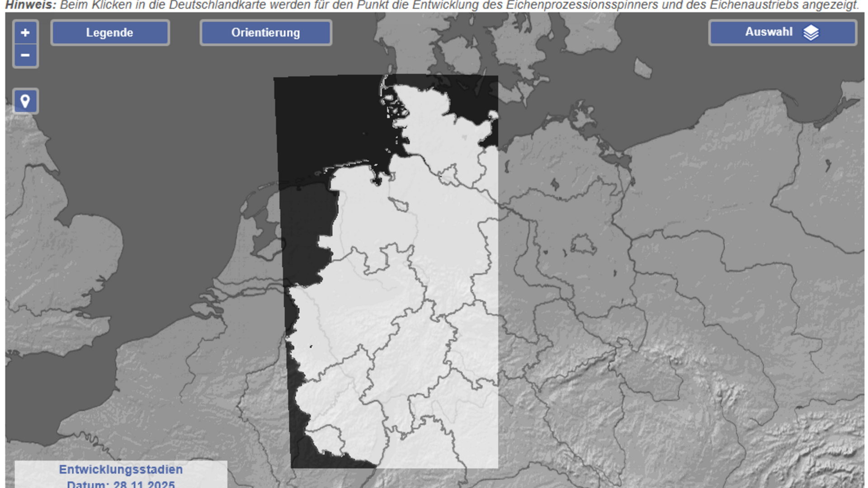
Task: Select the location marker tool
Action: click(x=25, y=101)
